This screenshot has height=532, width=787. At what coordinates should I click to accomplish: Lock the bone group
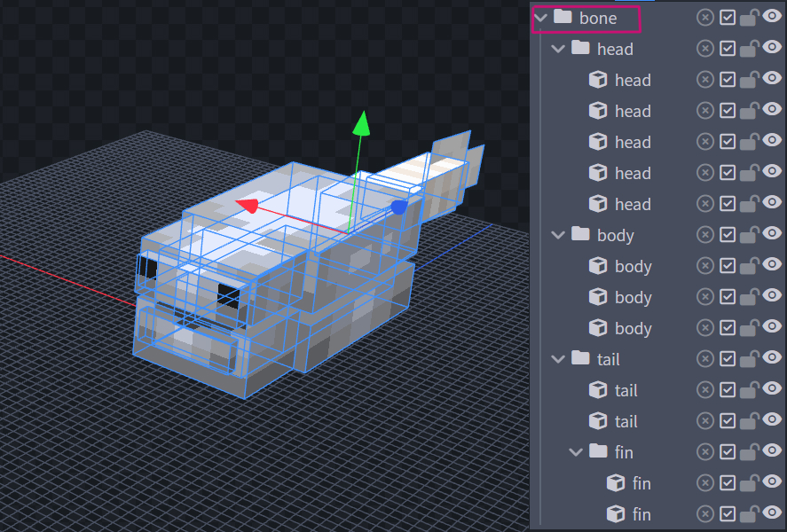749,18
